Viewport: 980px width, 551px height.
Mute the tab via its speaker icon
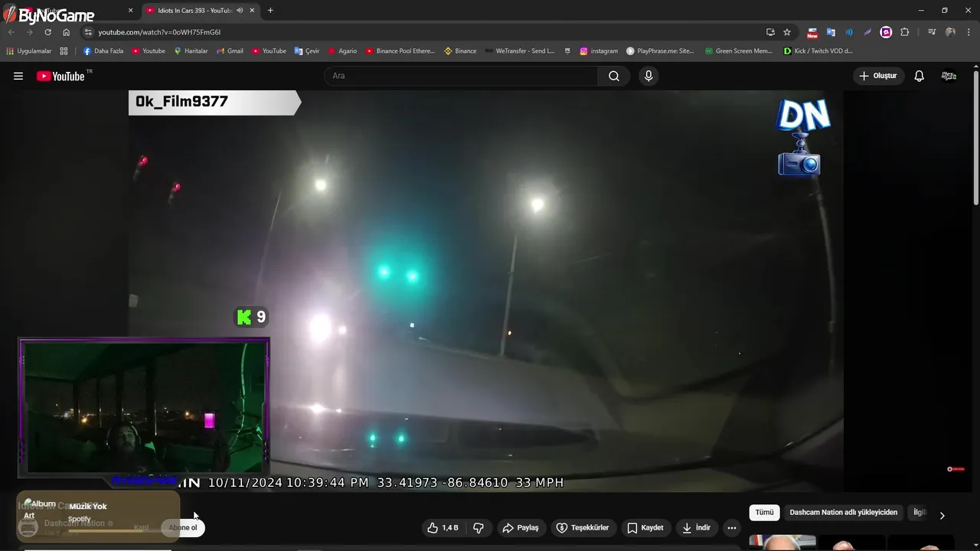(x=240, y=10)
